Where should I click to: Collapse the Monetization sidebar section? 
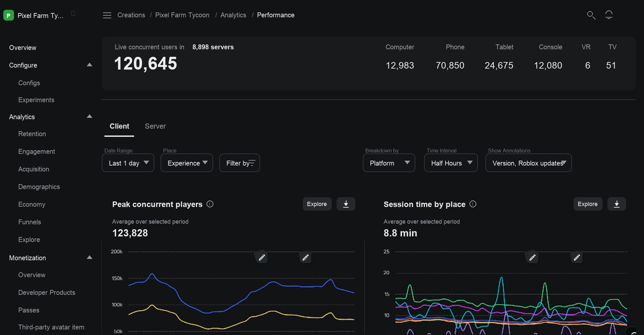(89, 258)
